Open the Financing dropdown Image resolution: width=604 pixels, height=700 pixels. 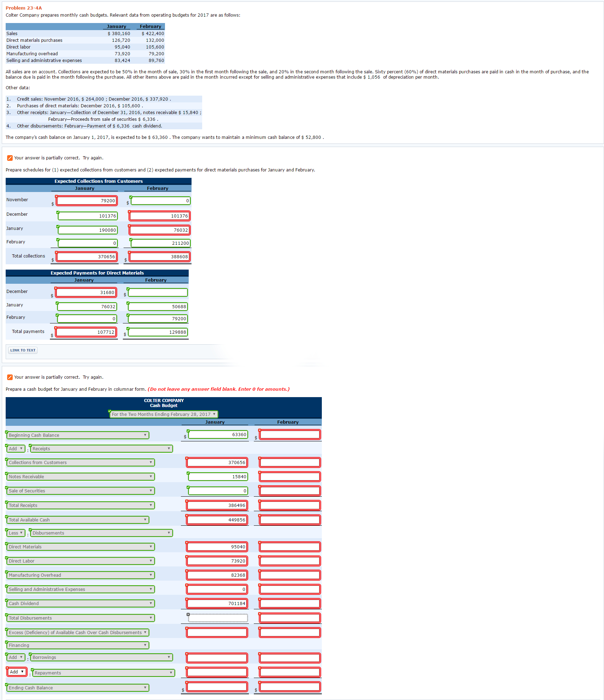click(x=78, y=645)
